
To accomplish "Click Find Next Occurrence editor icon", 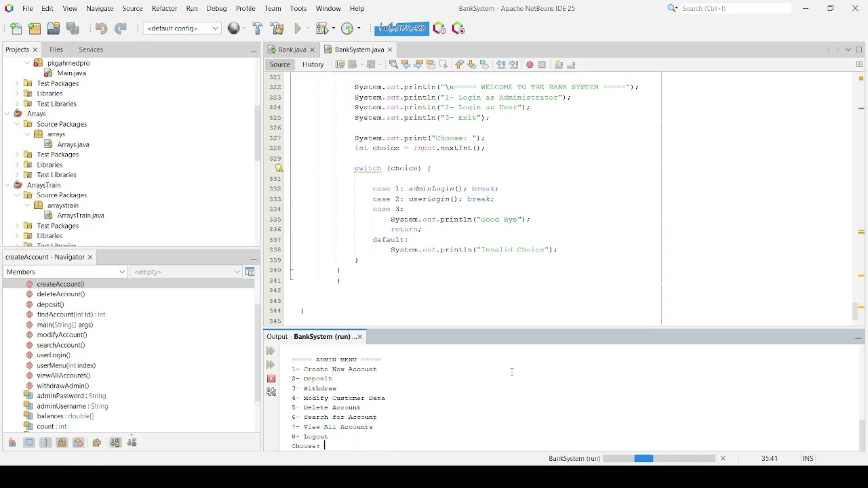I will point(418,64).
